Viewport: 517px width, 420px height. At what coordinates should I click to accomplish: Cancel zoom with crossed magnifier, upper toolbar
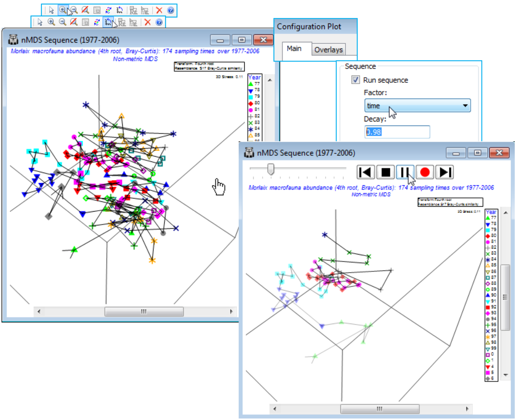point(85,10)
